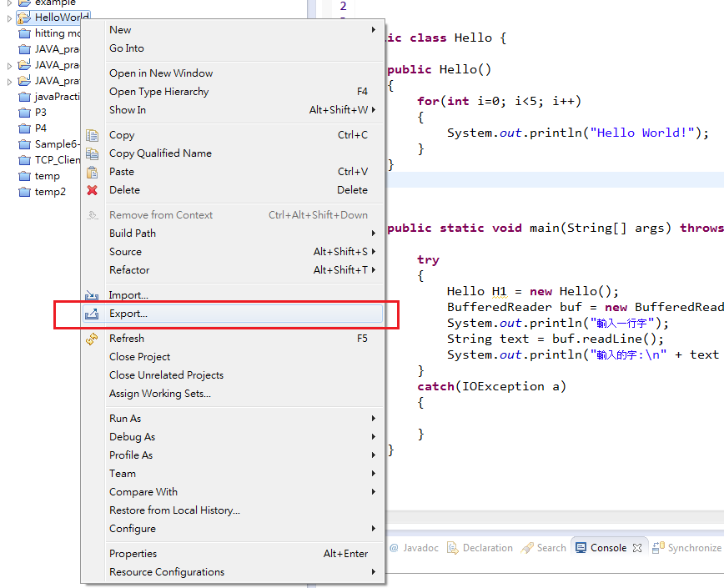
Task: Choose Export... menu entry
Action: pos(233,314)
